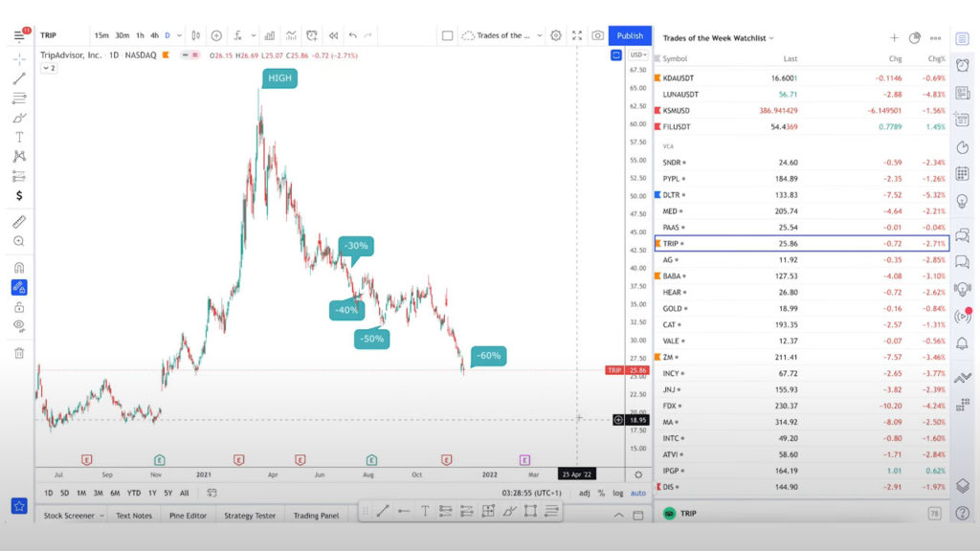
Task: Set the chart range to 6M
Action: pyautogui.click(x=115, y=493)
